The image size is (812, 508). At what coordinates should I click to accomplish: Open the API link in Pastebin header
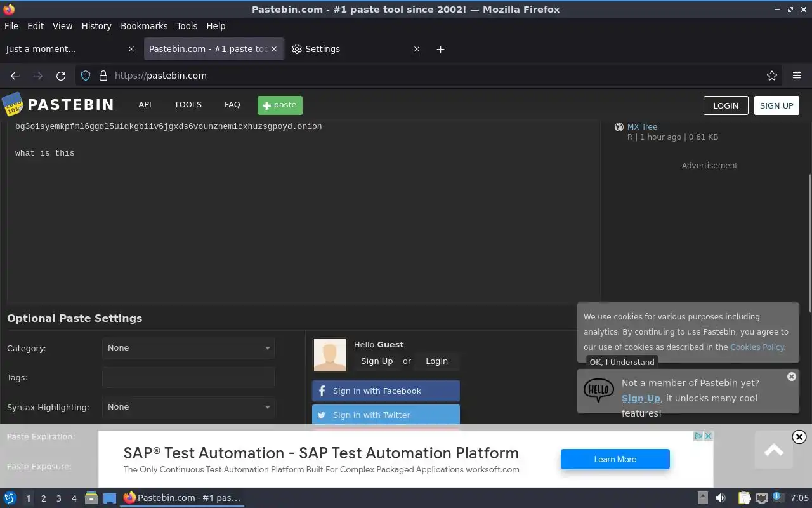coord(145,105)
